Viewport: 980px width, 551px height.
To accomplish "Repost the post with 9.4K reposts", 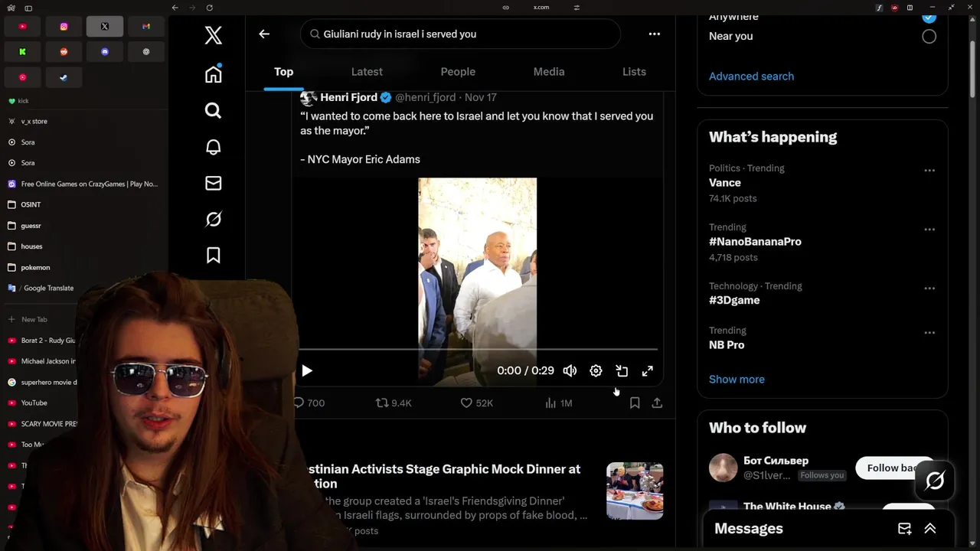I will tap(394, 403).
